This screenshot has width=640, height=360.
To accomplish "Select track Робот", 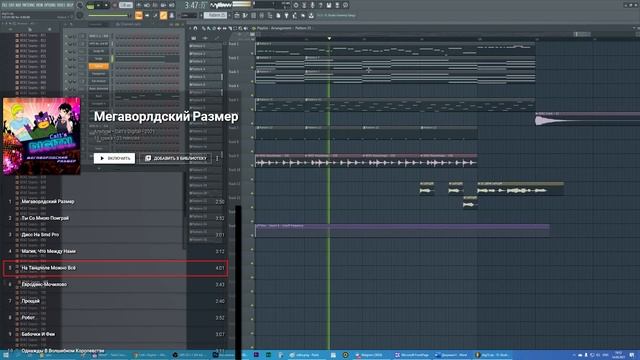I will [28, 318].
